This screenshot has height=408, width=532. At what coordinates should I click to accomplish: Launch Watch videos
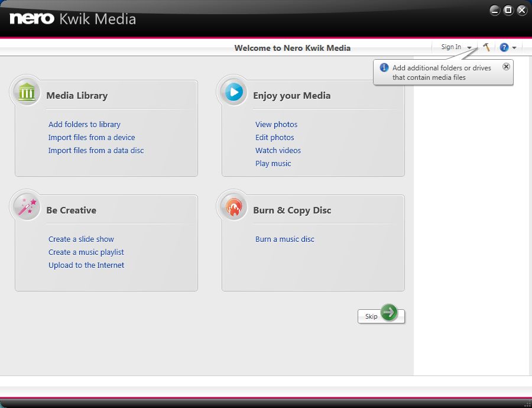(278, 150)
